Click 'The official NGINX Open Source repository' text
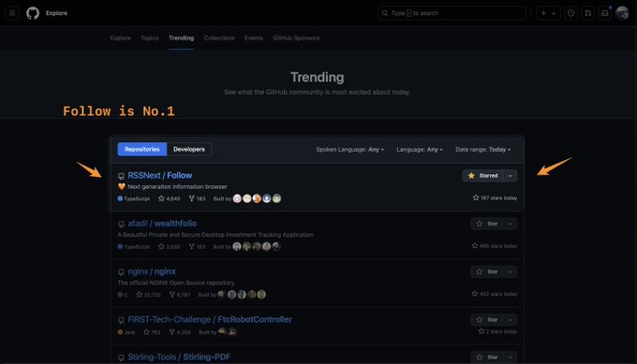637x364 pixels. point(176,283)
